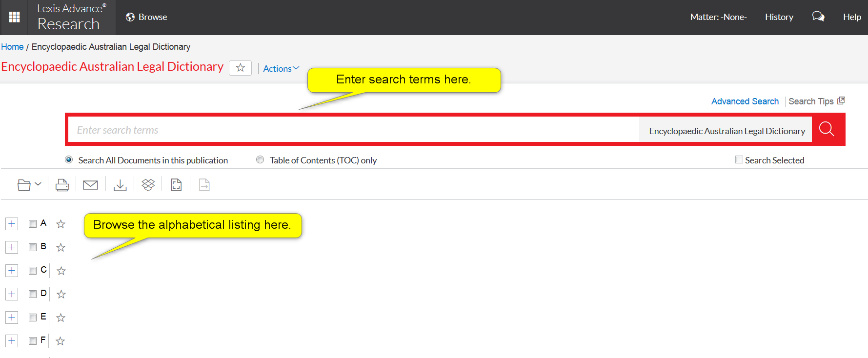Viewport: 868px width, 358px height.
Task: Click the Encyclopaedic Australian Legal Dictionary search filter
Action: [727, 131]
